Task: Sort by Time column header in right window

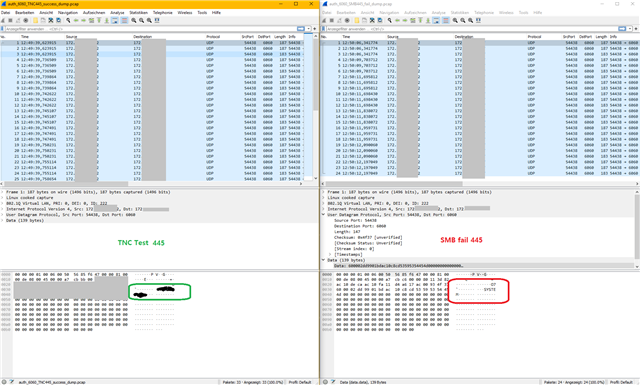Action: pyautogui.click(x=346, y=37)
